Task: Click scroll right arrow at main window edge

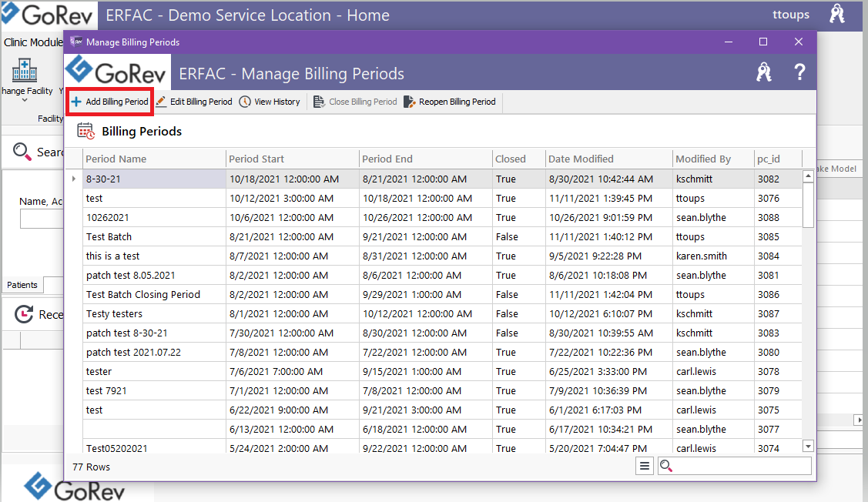Action: [x=859, y=420]
